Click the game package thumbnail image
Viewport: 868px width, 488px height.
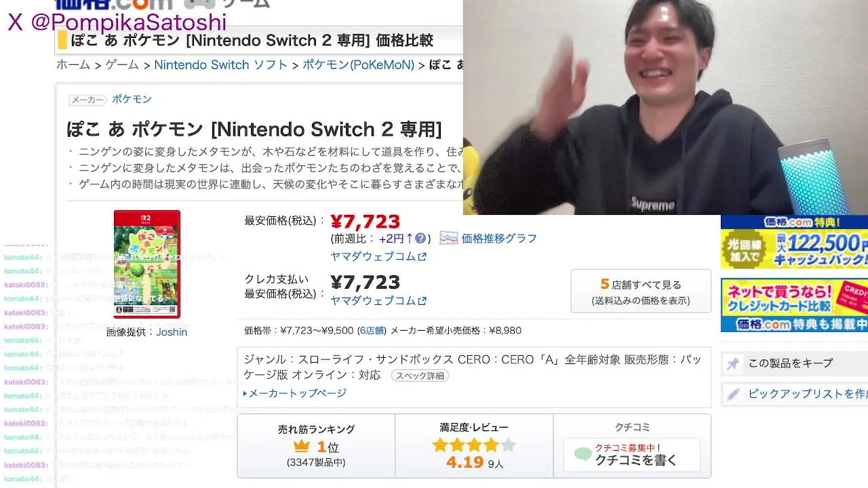click(x=146, y=264)
